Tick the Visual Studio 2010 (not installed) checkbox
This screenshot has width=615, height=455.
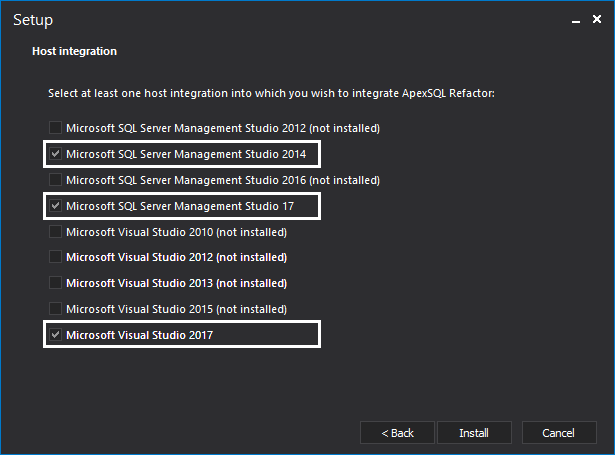55,231
